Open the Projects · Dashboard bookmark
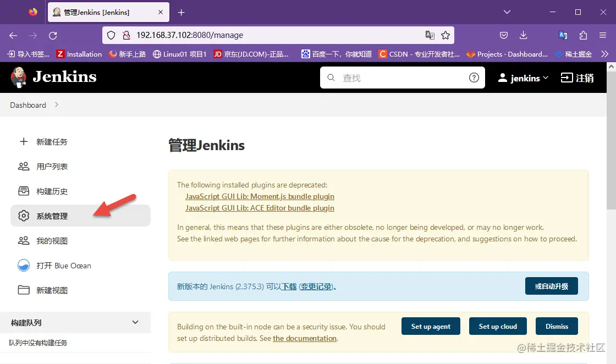The image size is (616, 364). coord(507,54)
